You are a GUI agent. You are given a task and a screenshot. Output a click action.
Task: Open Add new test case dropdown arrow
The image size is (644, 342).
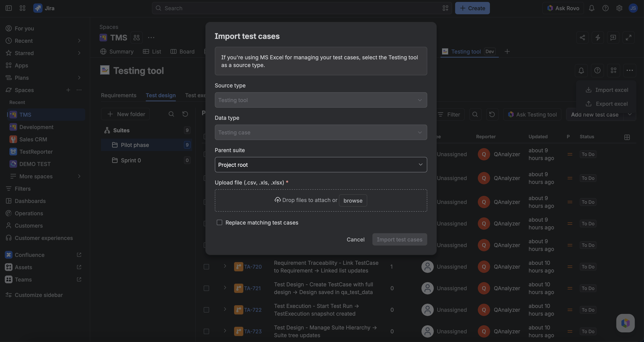click(x=630, y=114)
